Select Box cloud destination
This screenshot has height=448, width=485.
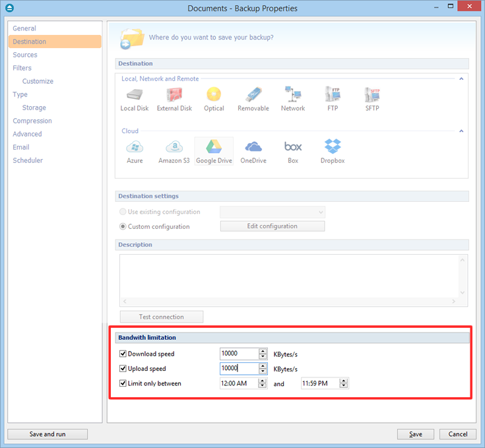[293, 152]
